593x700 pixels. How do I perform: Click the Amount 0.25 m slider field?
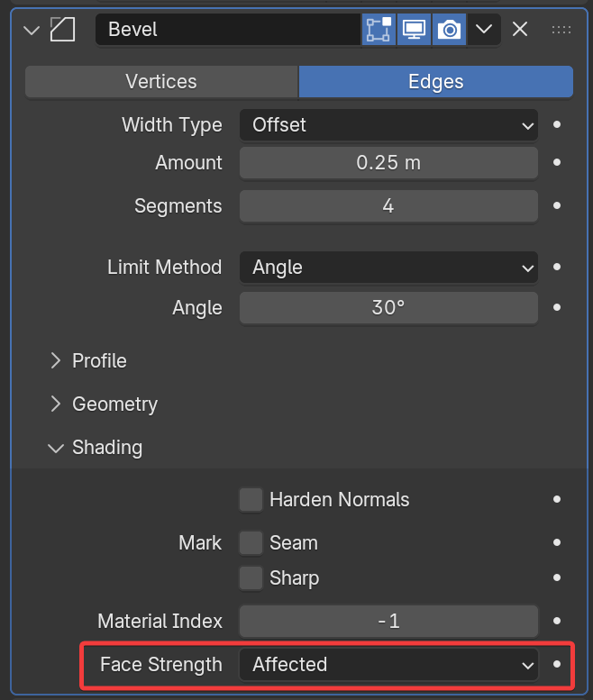click(x=388, y=163)
